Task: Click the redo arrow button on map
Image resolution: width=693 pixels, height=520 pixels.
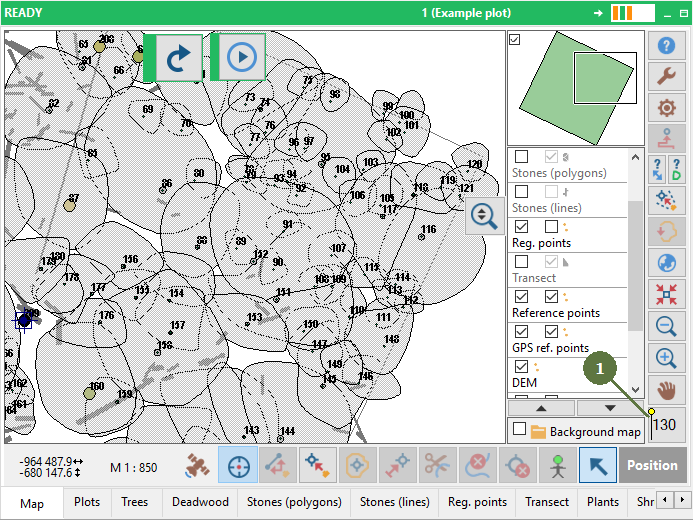Action: (178, 58)
